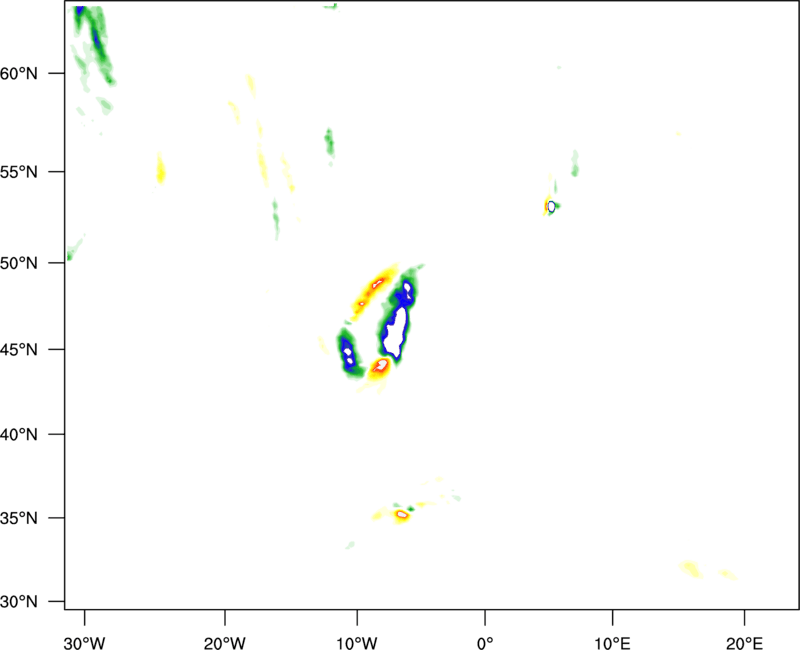Click the 55°N latitude label
The image size is (800, 650).
click(19, 172)
